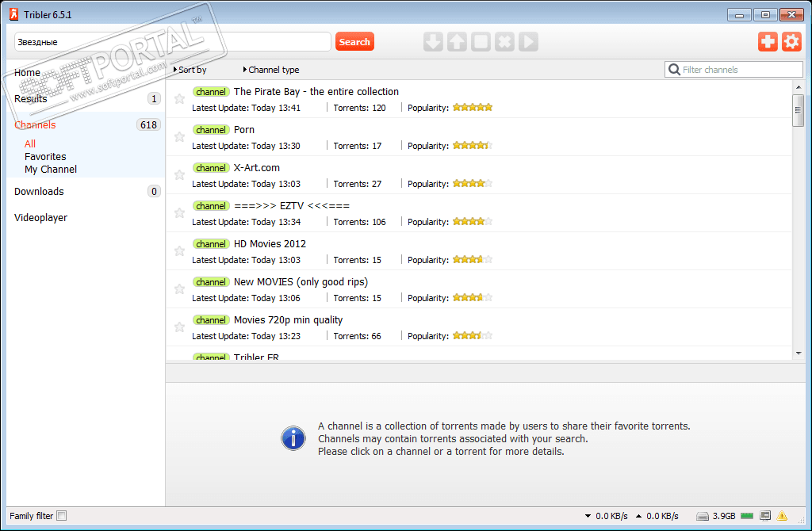The image size is (812, 531).
Task: Select Channels in the sidebar
Action: (x=35, y=124)
